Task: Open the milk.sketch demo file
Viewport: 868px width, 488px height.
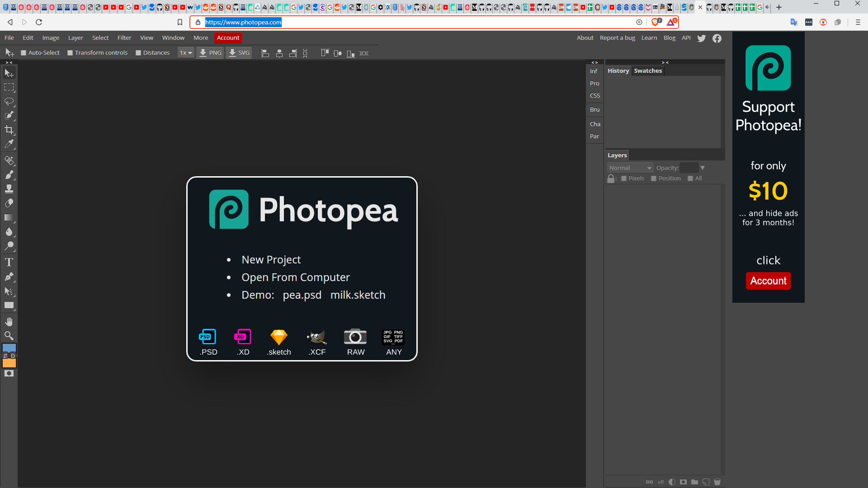Action: coord(358,295)
